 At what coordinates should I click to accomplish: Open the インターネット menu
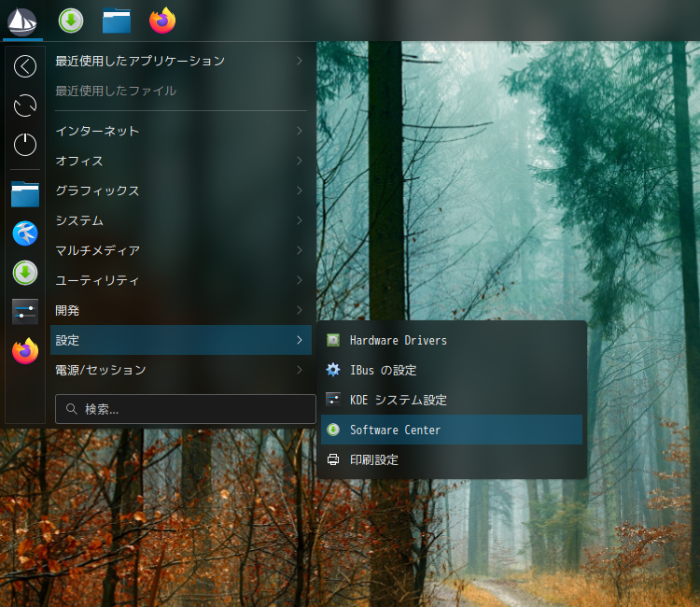pos(181,131)
